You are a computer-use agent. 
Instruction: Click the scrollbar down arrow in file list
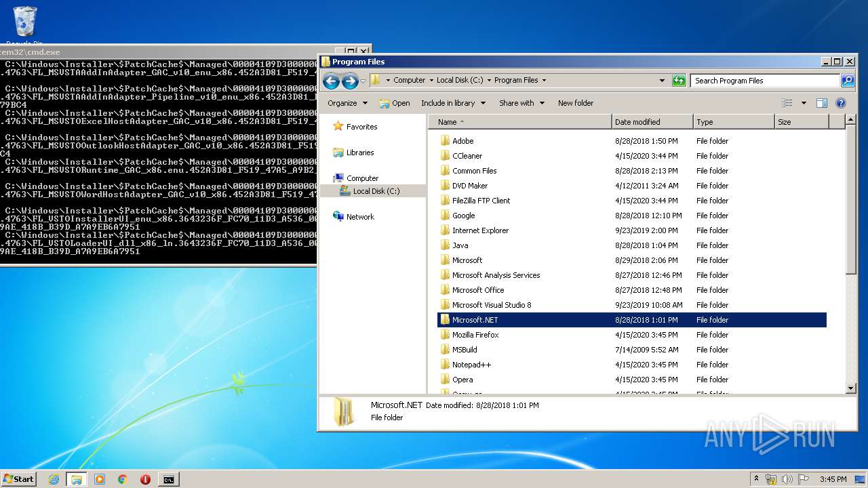point(851,388)
